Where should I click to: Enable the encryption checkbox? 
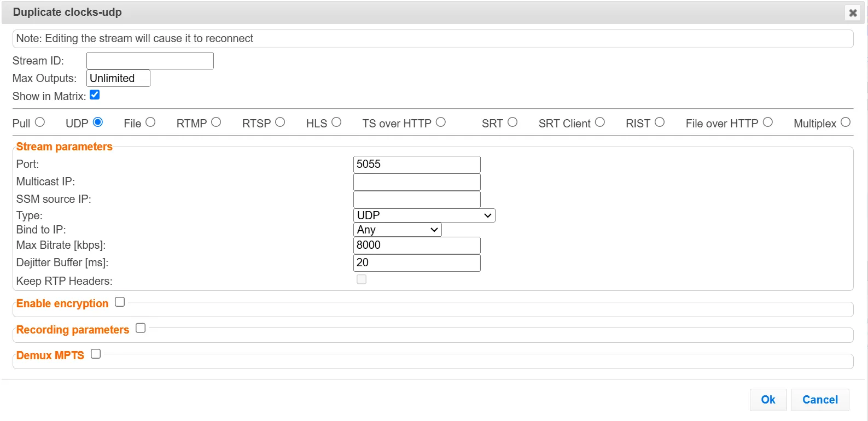tap(120, 302)
